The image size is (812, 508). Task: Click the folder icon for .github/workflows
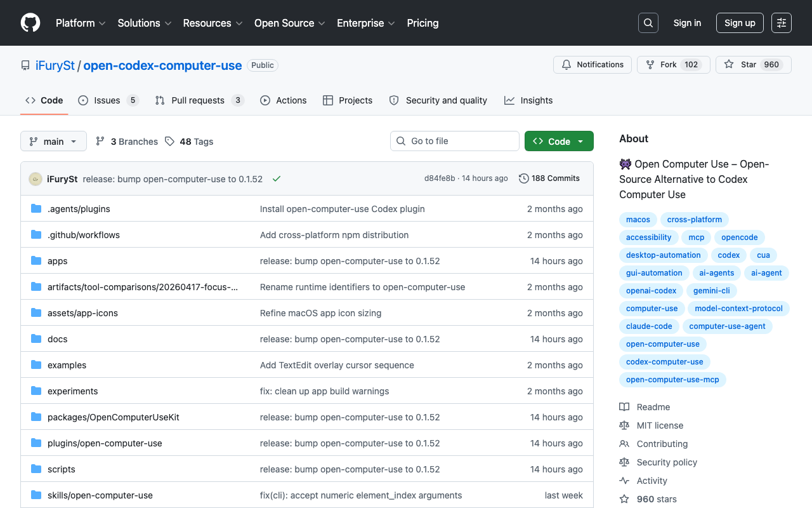pyautogui.click(x=36, y=235)
